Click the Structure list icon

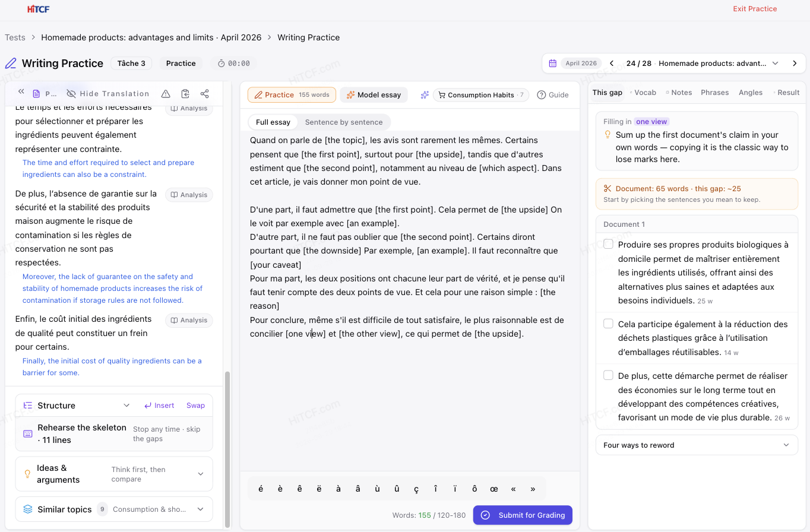coord(28,406)
